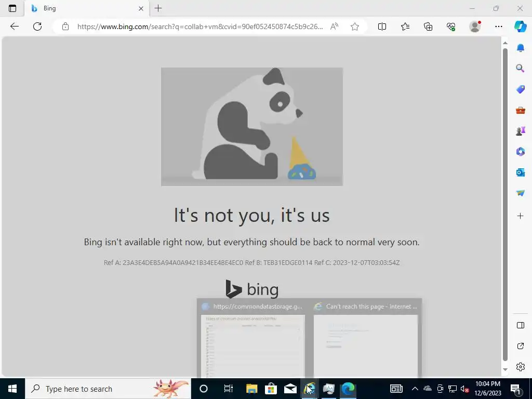Open sidebar Outlook icon
The width and height of the screenshot is (532, 399).
[521, 172]
